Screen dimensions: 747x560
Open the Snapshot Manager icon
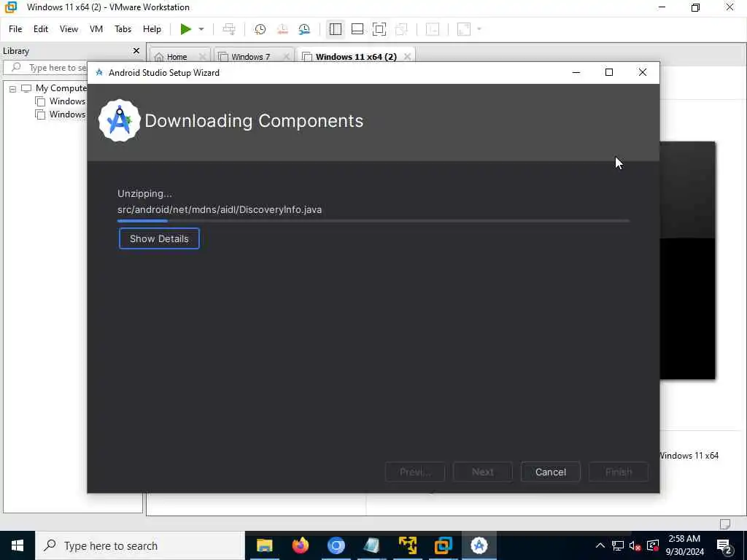(304, 29)
